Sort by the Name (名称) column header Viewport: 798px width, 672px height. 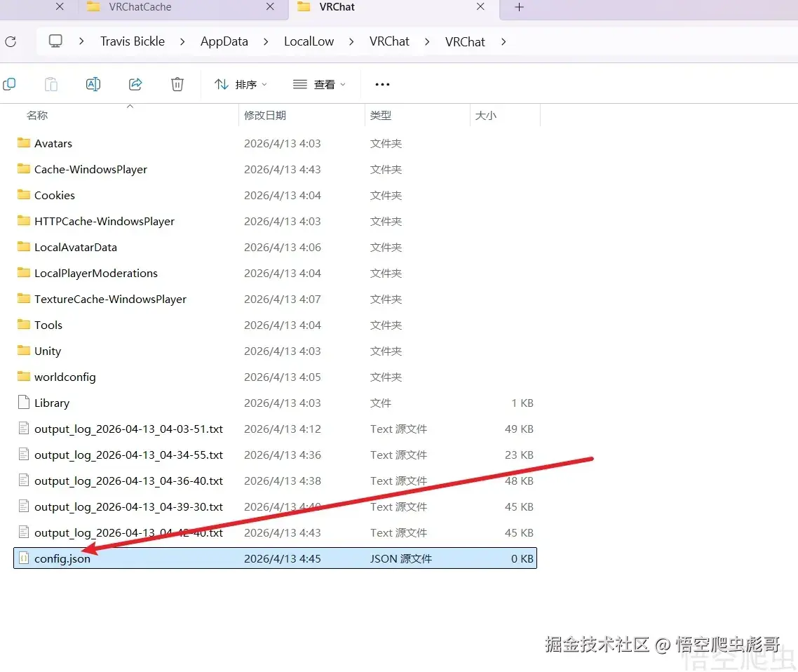pos(37,116)
